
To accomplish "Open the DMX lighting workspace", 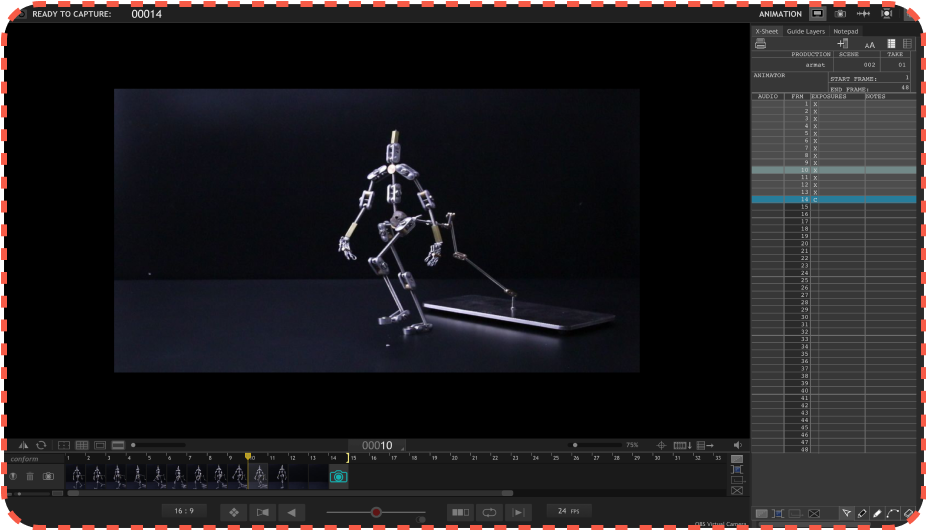I will pyautogui.click(x=886, y=14).
